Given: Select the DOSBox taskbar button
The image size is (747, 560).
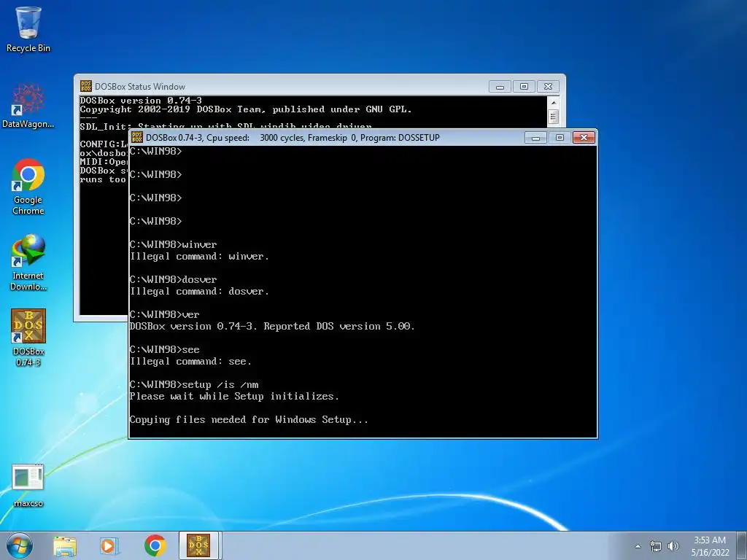Looking at the screenshot, I should (198, 545).
